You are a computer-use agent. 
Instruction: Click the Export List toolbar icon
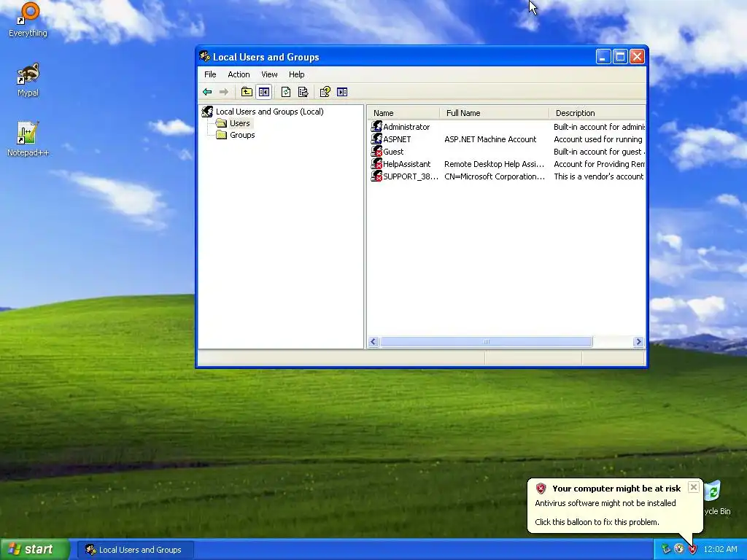[303, 92]
